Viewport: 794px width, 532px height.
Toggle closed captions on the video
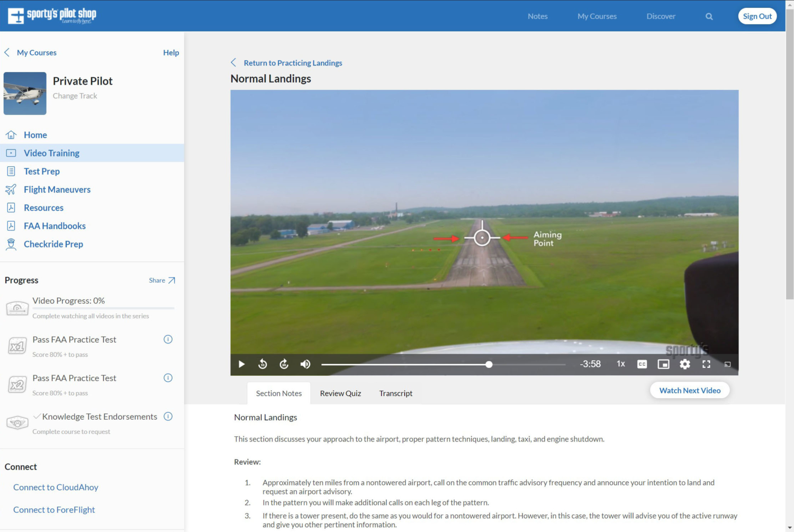[x=642, y=364]
